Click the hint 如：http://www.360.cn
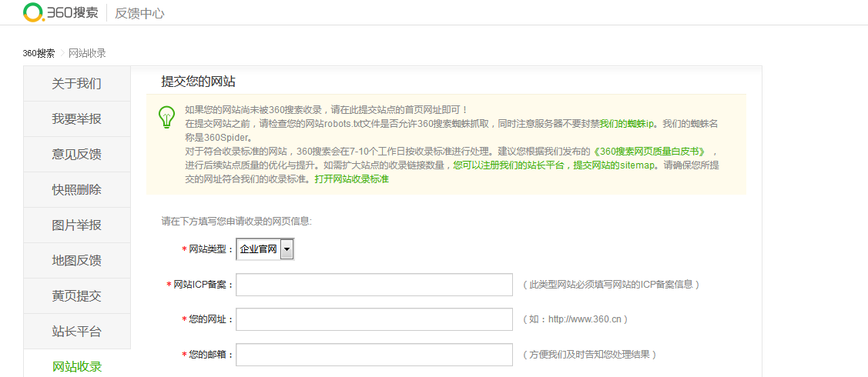This screenshot has width=868, height=377. [x=575, y=319]
